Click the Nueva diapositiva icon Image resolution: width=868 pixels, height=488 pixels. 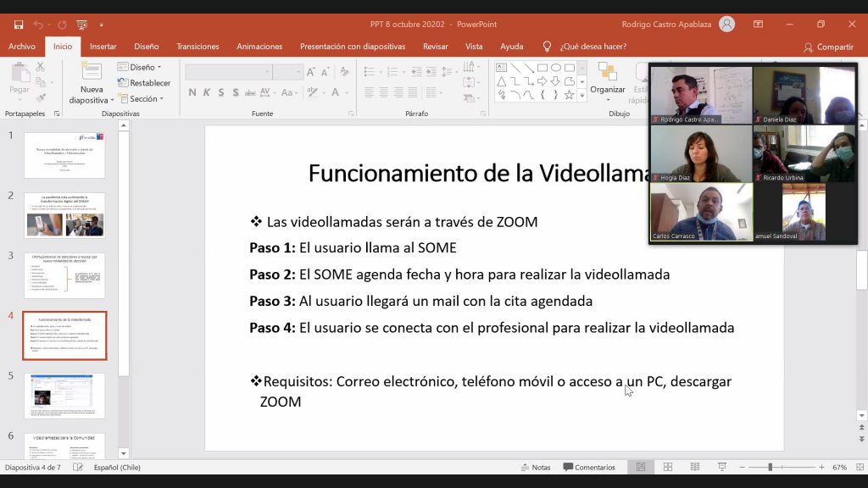pos(92,73)
